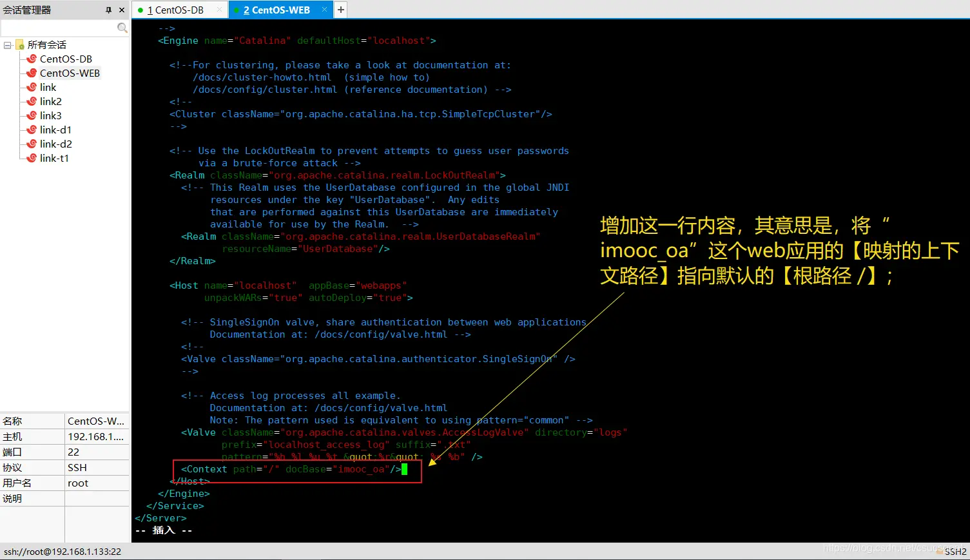
Task: Click the 用户名 property label
Action: pos(17,483)
